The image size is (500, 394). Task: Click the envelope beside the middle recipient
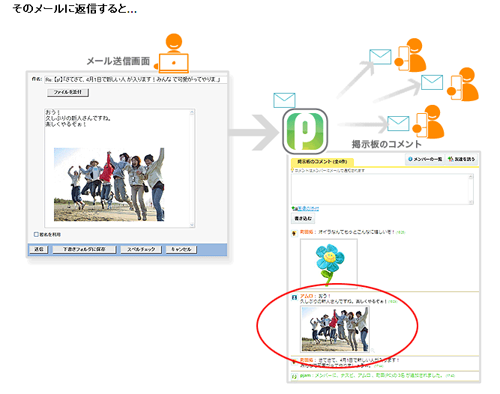coord(432,82)
